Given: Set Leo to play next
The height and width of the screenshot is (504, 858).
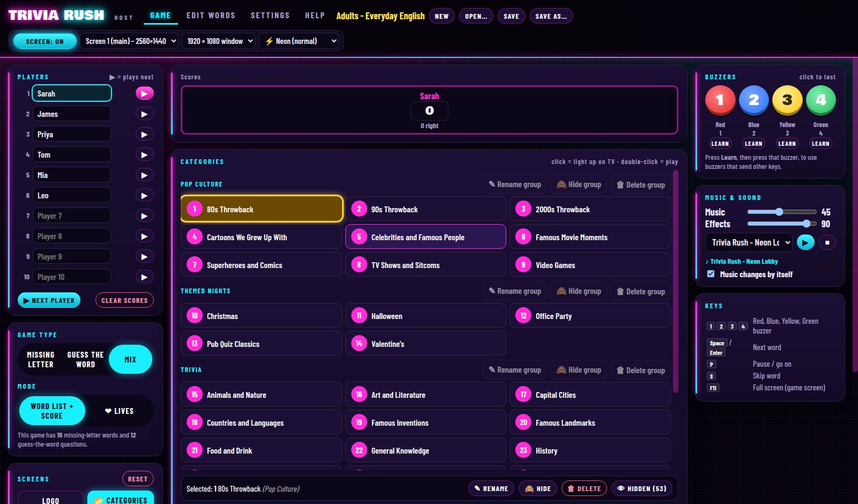Looking at the screenshot, I should pos(144,195).
